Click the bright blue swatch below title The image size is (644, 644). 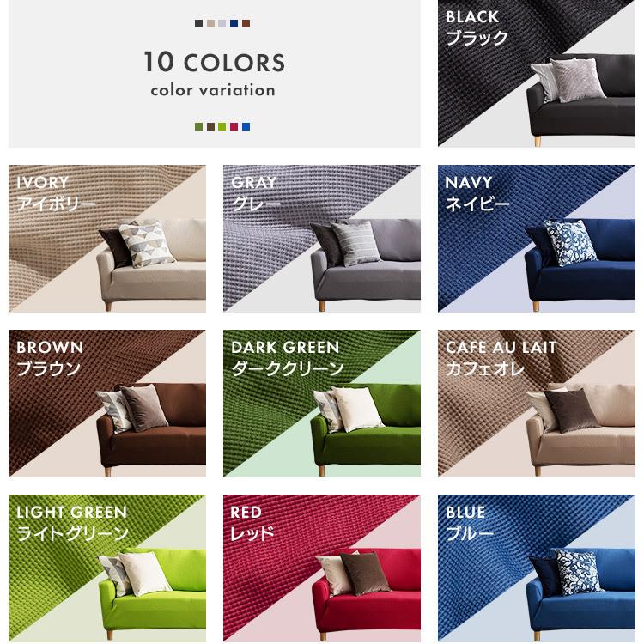(x=246, y=126)
